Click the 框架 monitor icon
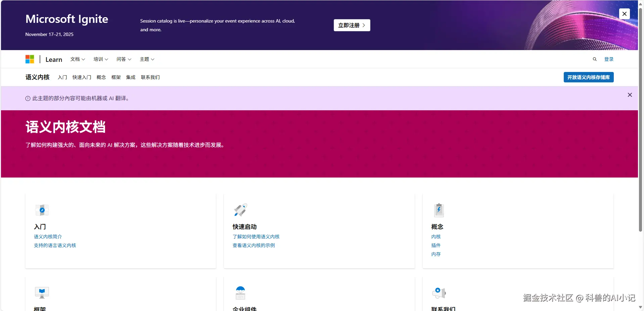The image size is (644, 311). tap(42, 293)
